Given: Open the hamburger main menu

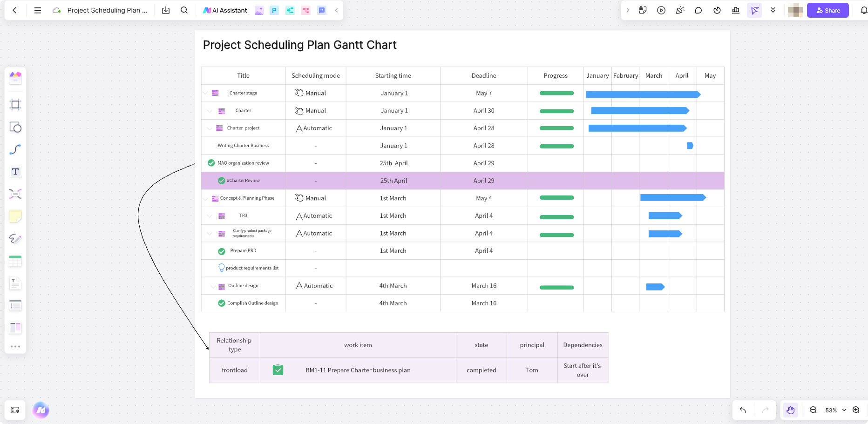Looking at the screenshot, I should click(x=38, y=10).
